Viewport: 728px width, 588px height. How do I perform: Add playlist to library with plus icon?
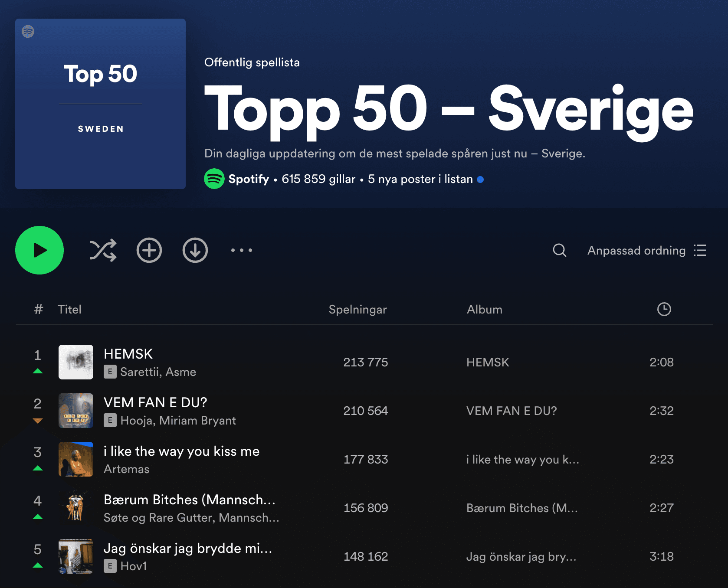(149, 250)
